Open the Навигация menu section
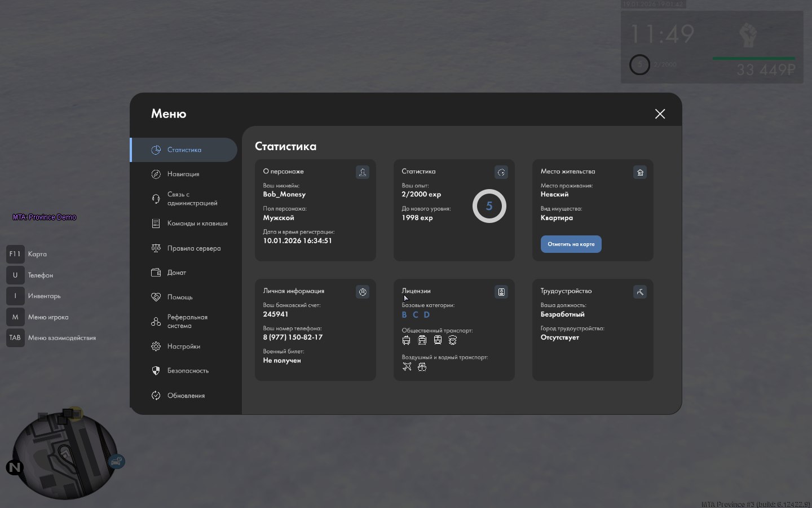The width and height of the screenshot is (812, 508). [x=184, y=174]
